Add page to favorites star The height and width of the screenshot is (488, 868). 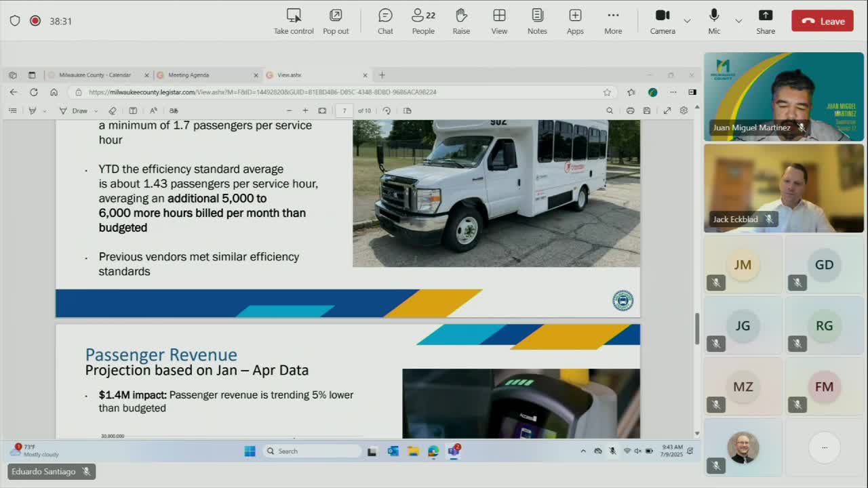[x=607, y=92]
